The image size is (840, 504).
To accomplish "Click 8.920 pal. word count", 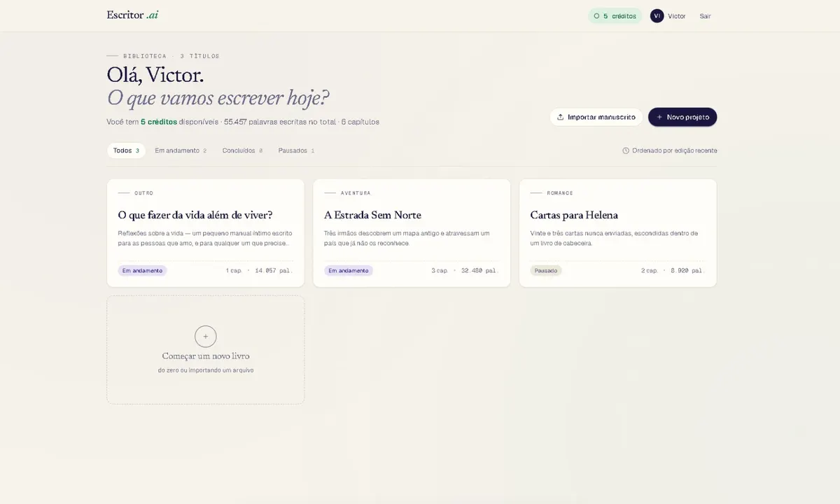I will pos(687,270).
